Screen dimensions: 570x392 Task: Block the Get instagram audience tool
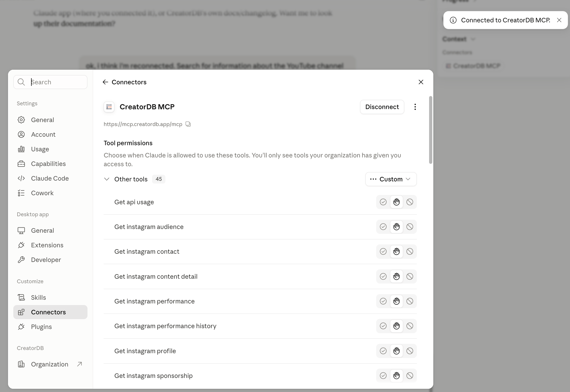click(410, 227)
